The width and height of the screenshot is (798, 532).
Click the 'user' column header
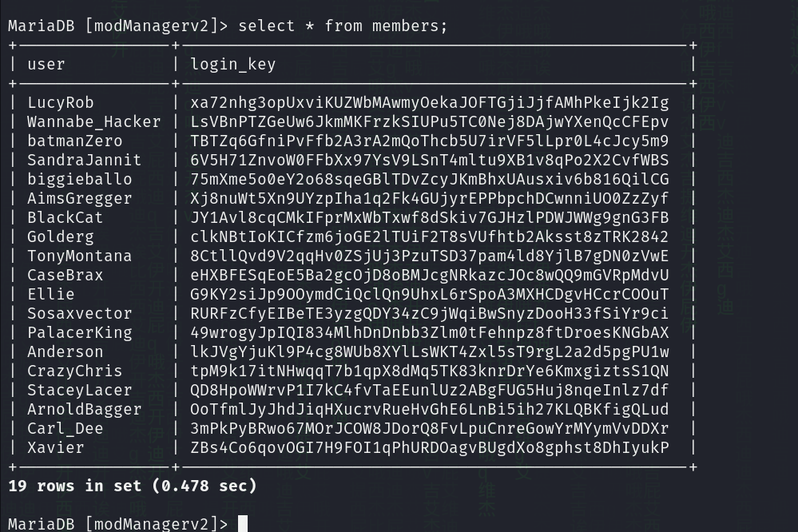point(46,64)
